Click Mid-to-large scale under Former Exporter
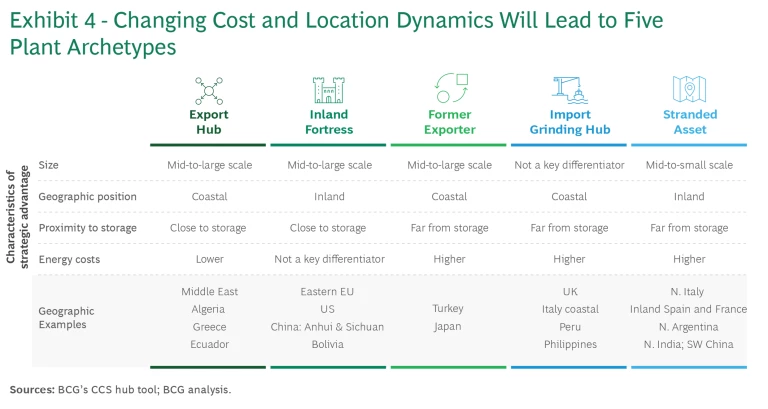 coord(450,165)
